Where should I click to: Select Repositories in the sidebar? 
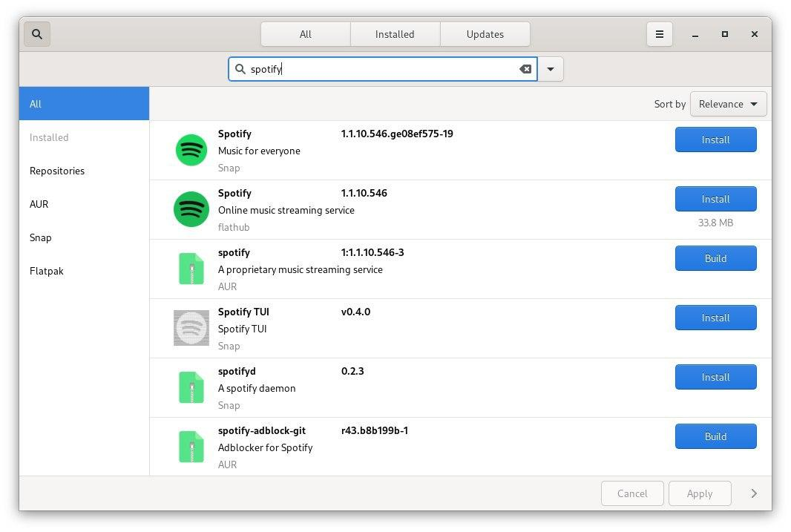tap(85, 171)
